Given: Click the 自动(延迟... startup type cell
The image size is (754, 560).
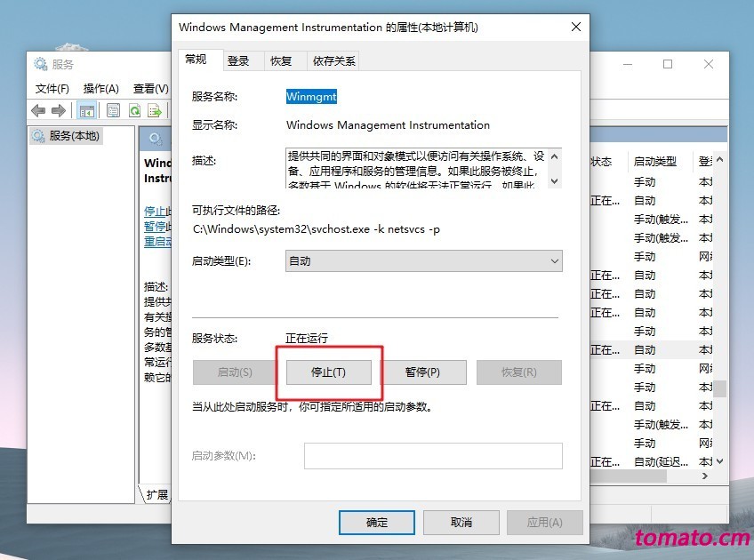Looking at the screenshot, I should pos(661,462).
